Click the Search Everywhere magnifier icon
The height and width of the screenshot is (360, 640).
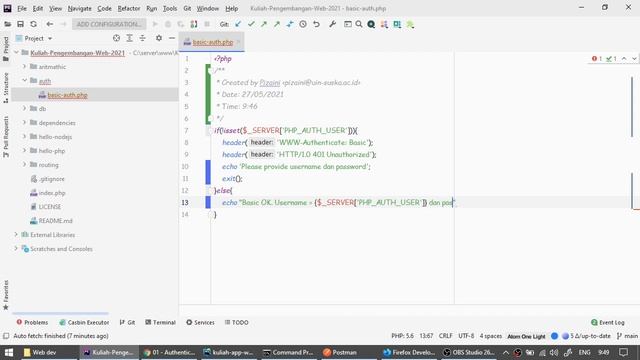click(359, 24)
